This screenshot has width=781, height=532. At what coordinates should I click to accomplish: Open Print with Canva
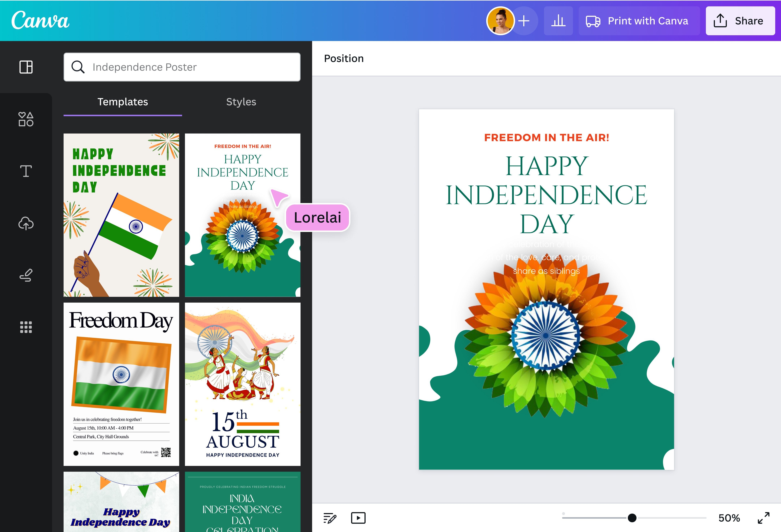(638, 20)
